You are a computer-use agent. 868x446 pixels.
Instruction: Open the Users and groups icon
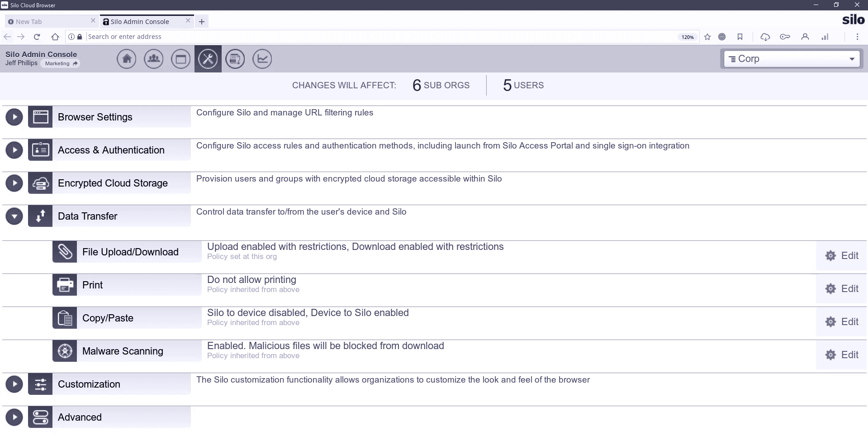tap(154, 59)
